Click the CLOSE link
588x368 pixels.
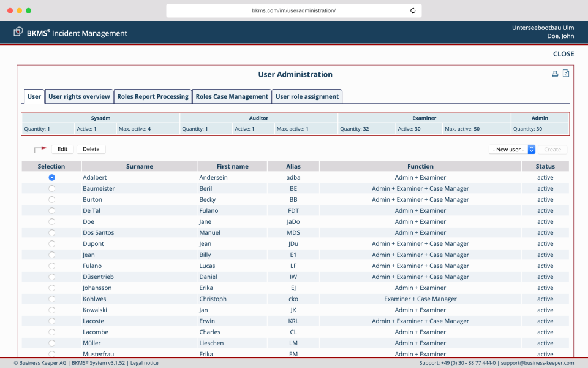(563, 53)
